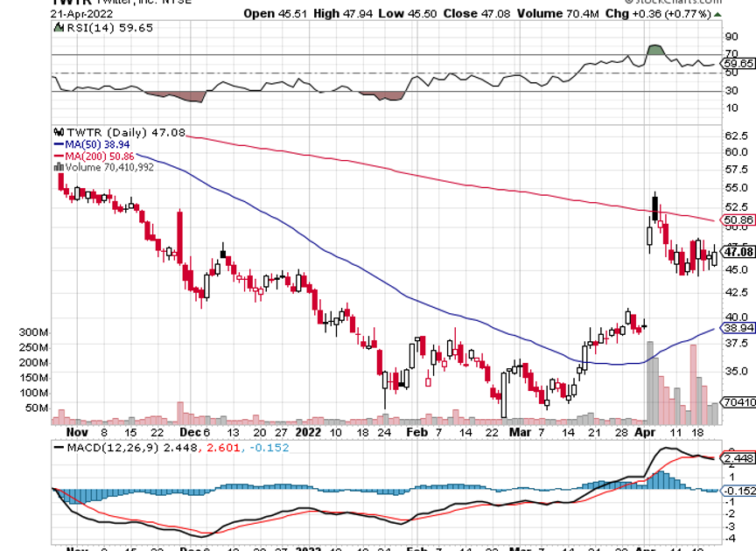Click the MACD(12,26,9) legend line icon
756x551 pixels.
[x=59, y=448]
